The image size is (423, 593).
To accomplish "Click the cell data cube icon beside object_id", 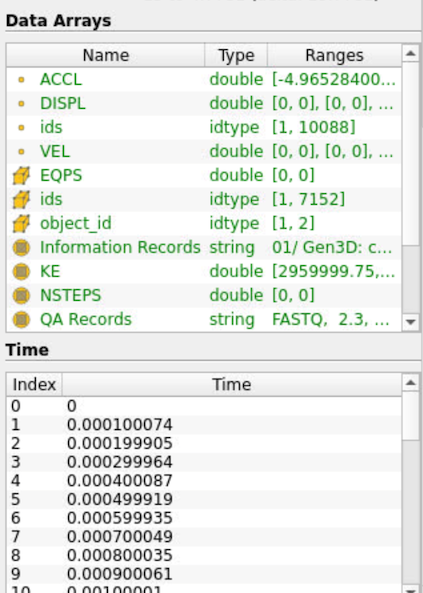I will [21, 224].
